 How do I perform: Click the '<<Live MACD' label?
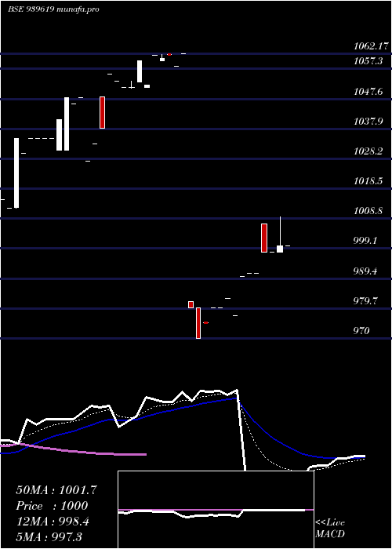[330, 528]
